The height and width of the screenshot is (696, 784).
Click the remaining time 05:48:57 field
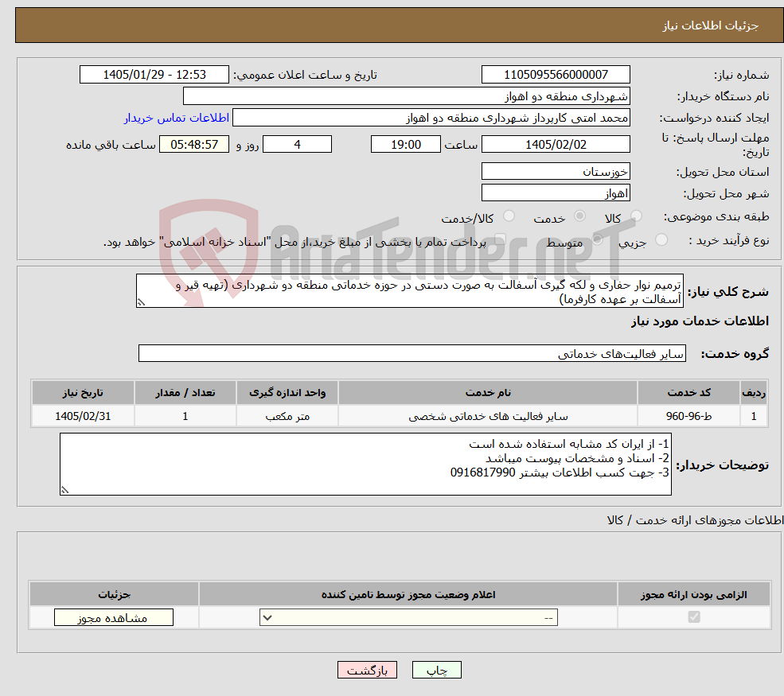(194, 145)
